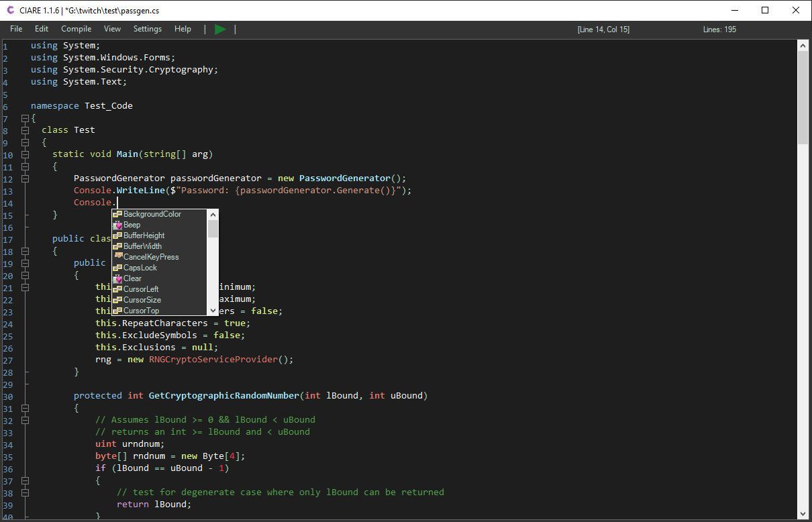Collapse the fold marker on line 10

(x=25, y=154)
